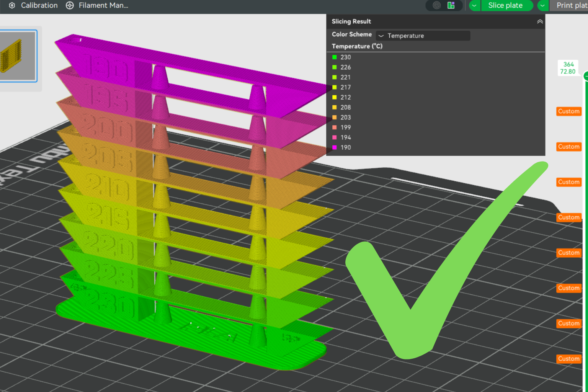Open the Calibration menu
588x392 pixels.
(x=39, y=5)
